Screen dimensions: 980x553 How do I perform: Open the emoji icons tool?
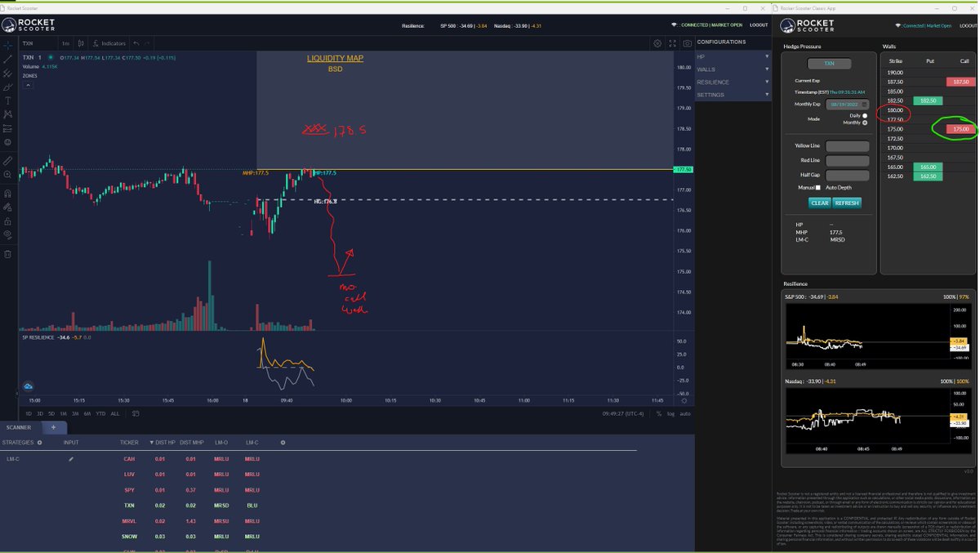7,142
